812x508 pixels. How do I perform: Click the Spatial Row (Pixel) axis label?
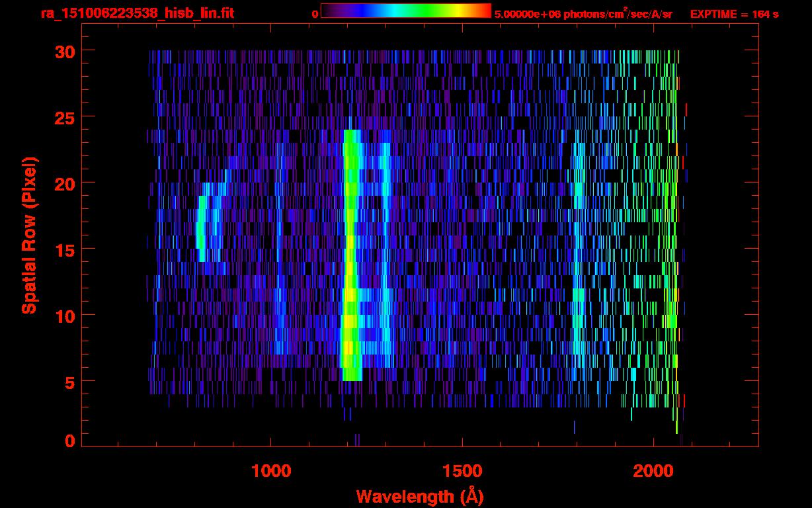click(x=29, y=235)
